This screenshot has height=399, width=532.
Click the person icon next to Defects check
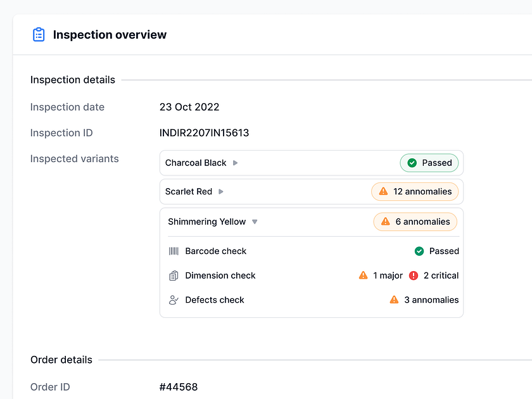coord(174,300)
